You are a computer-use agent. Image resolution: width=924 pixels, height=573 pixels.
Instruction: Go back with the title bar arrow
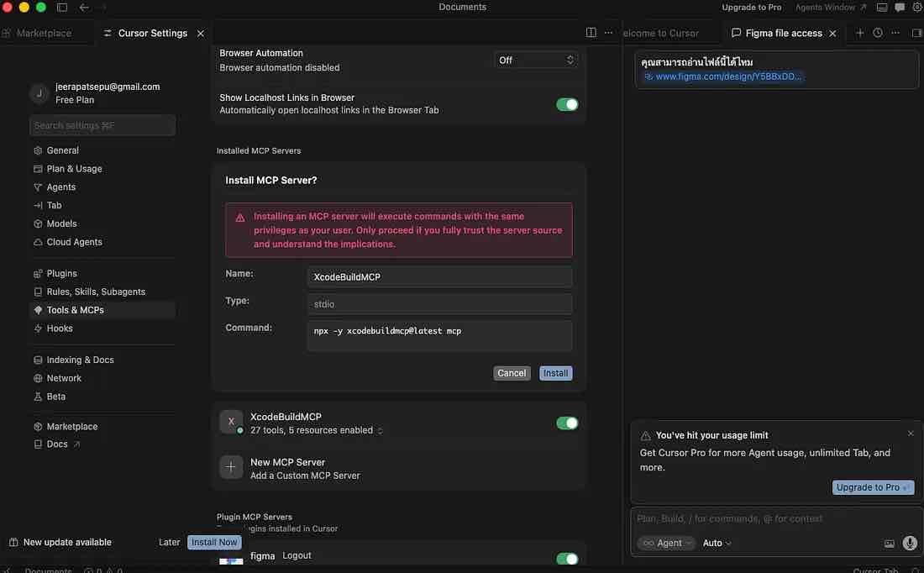click(84, 8)
